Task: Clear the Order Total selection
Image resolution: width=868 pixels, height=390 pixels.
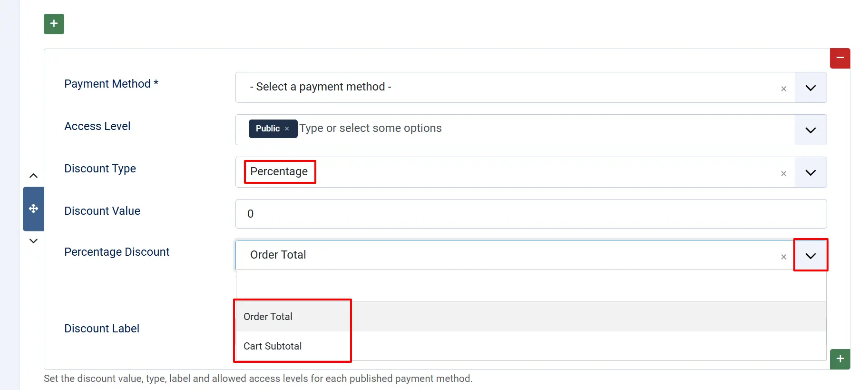Action: (783, 257)
